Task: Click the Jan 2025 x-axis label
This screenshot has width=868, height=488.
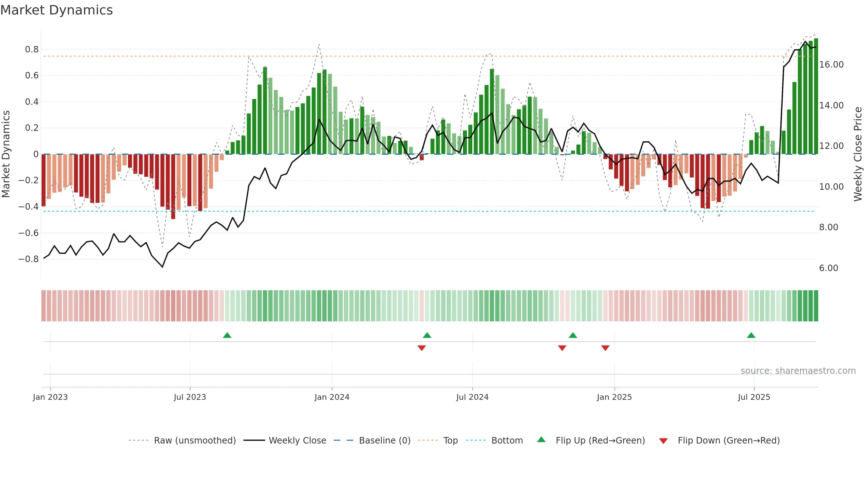Action: 614,397
